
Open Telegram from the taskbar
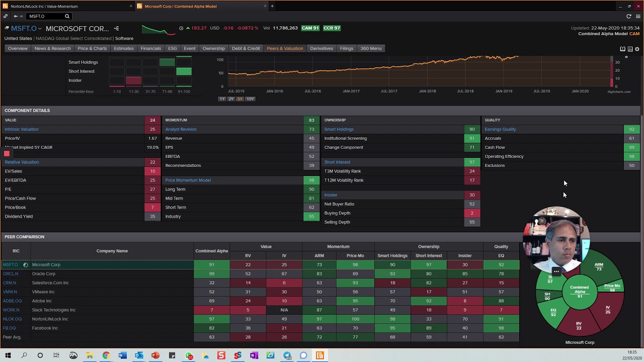[287, 355]
